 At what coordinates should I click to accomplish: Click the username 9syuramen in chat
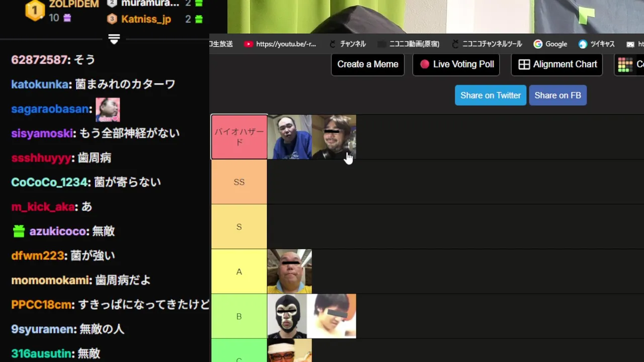42,329
